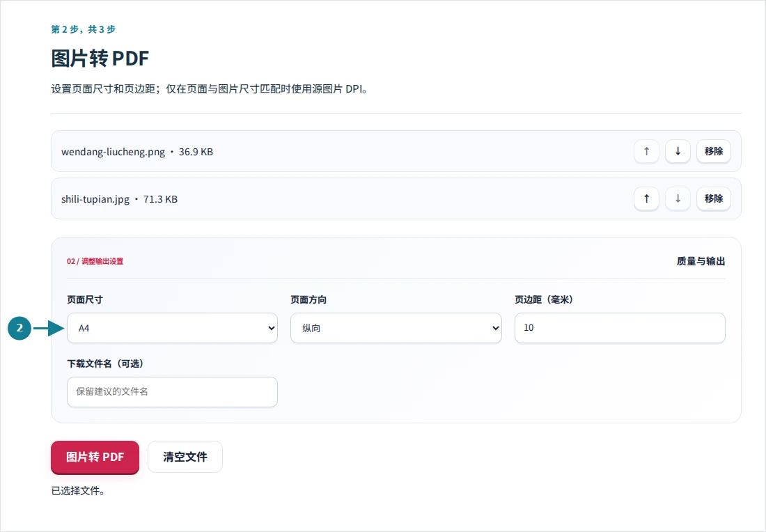
Task: Open the 页面方向 纵向 dropdown
Action: tap(396, 328)
